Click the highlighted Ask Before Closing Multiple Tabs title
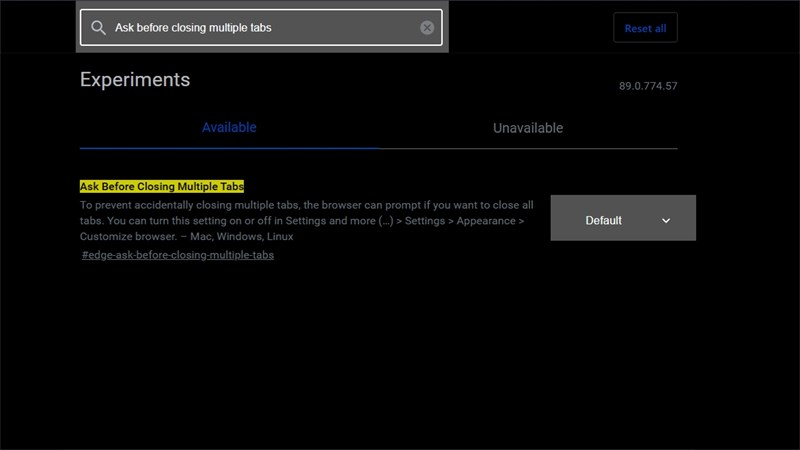The image size is (800, 450). (162, 186)
